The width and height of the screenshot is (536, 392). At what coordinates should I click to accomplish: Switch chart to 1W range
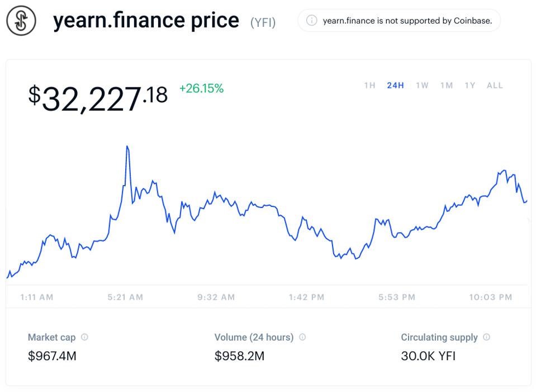(422, 86)
